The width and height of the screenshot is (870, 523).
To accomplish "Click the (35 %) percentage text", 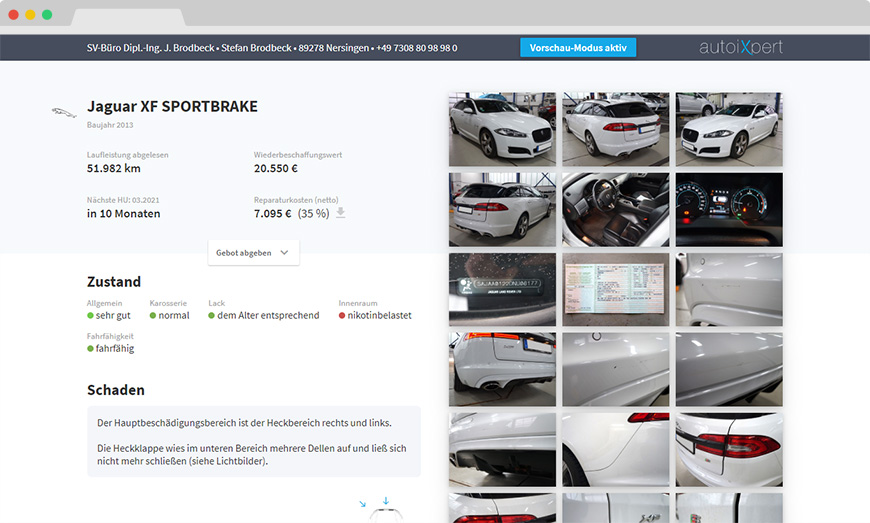I will click(313, 214).
